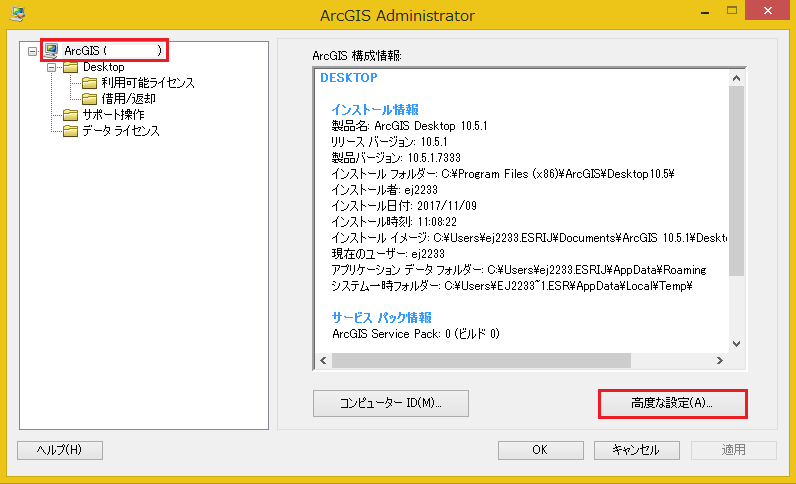Screen dimensions: 796x484
Task: Collapse the ArcGIS root tree node
Action: point(32,51)
